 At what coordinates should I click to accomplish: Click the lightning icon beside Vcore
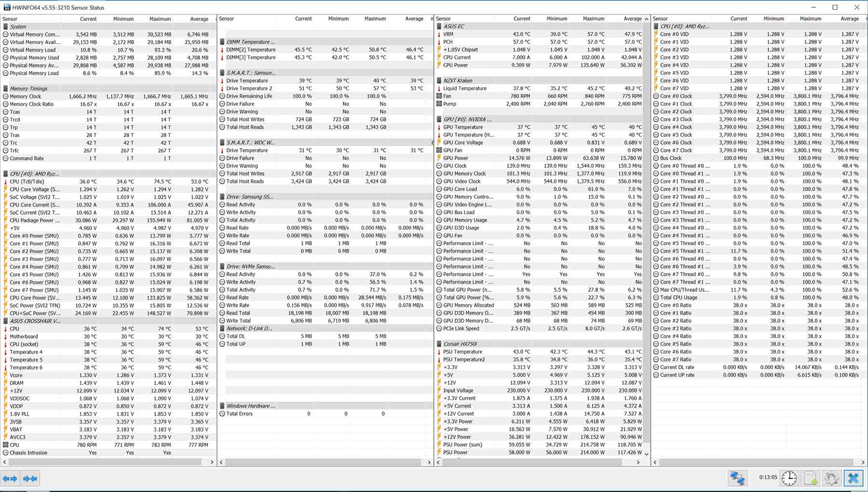(x=6, y=375)
